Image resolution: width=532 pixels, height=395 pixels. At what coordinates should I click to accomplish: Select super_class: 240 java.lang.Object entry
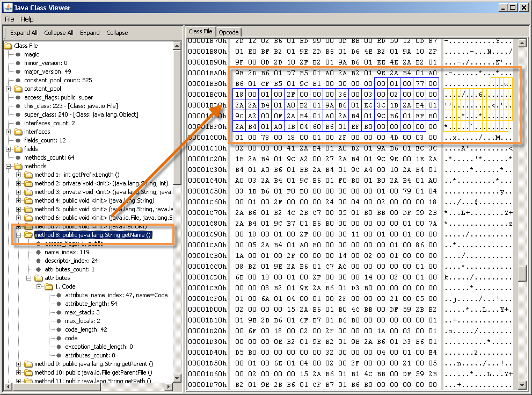82,114
